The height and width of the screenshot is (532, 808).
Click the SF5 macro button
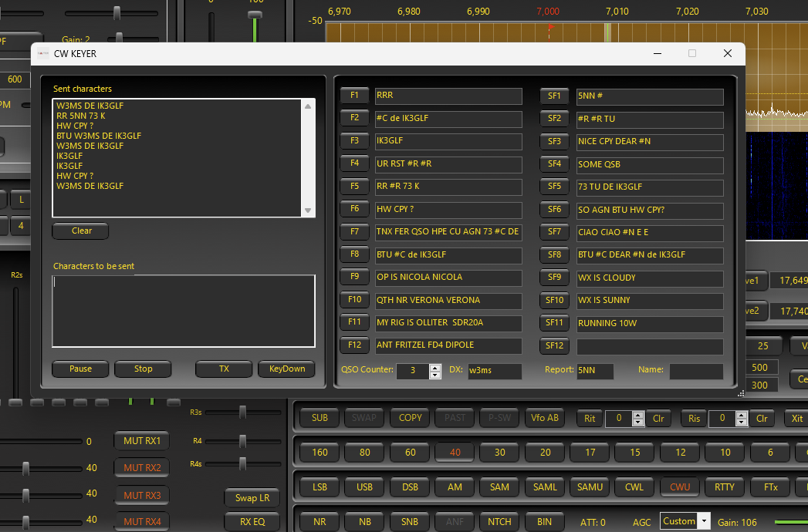pyautogui.click(x=554, y=187)
